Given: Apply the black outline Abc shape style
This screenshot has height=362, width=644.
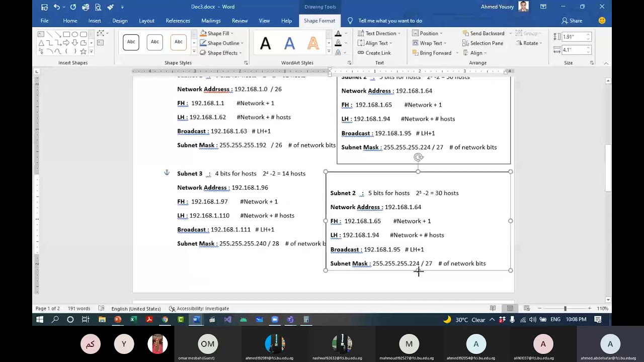Looking at the screenshot, I should [131, 42].
